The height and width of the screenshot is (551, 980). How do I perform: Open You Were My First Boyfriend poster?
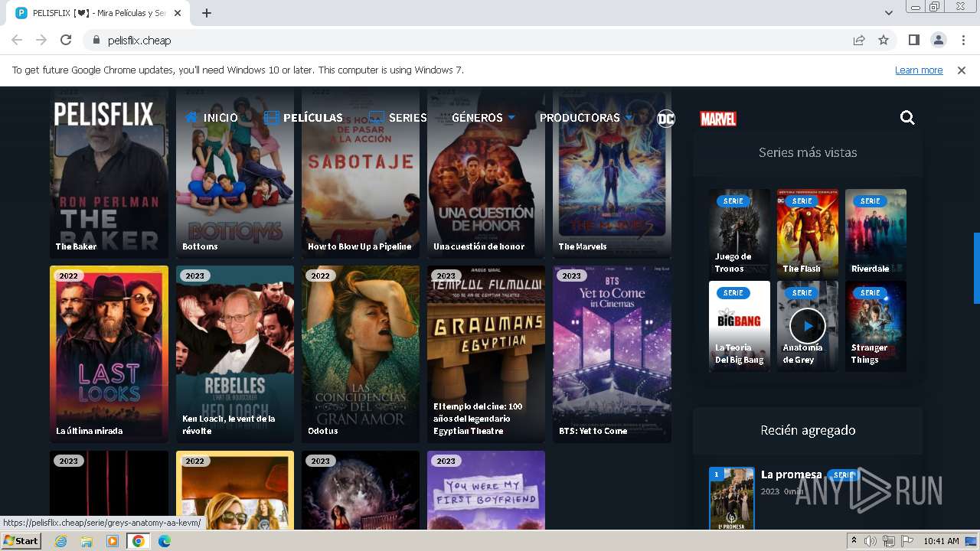point(486,490)
